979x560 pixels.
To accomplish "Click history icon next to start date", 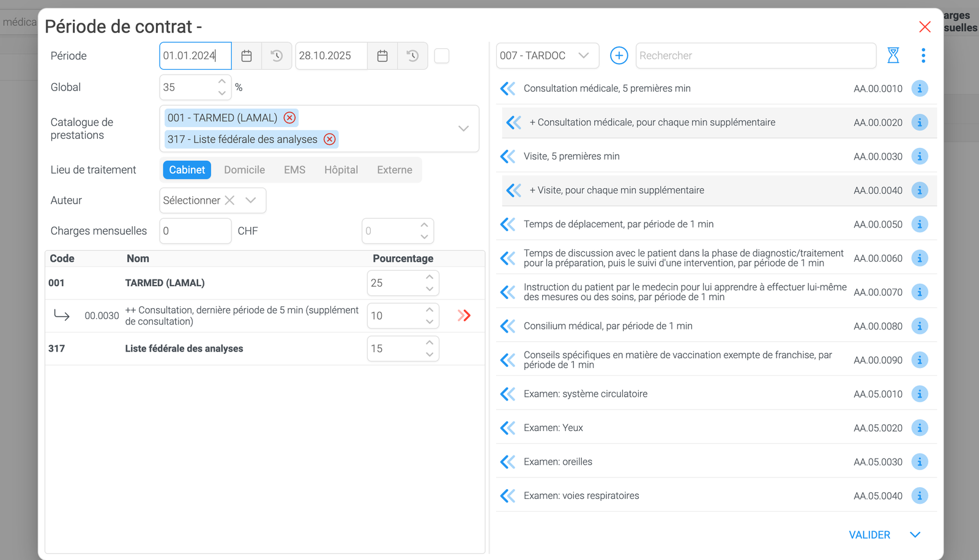I will pyautogui.click(x=277, y=56).
